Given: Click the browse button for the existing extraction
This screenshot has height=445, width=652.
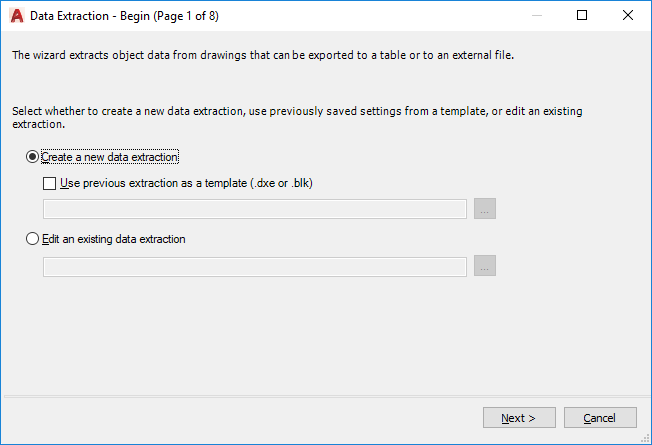Looking at the screenshot, I should (485, 266).
